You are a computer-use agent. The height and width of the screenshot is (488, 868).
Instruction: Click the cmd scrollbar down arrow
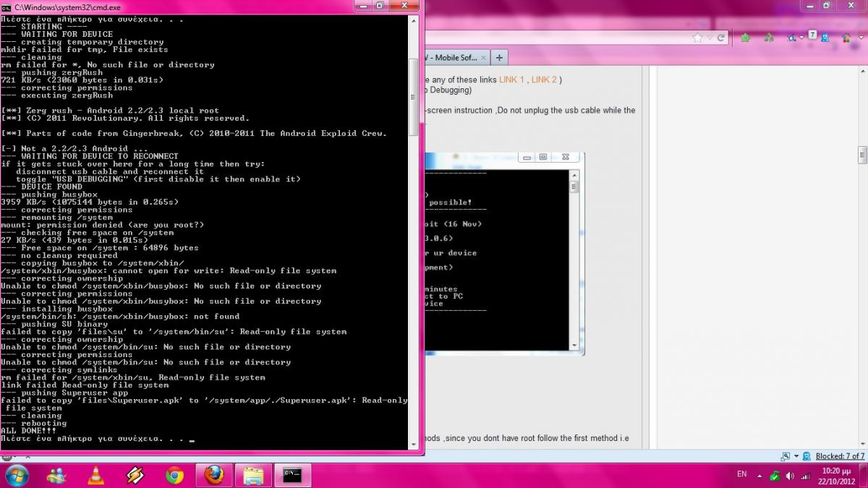click(414, 445)
